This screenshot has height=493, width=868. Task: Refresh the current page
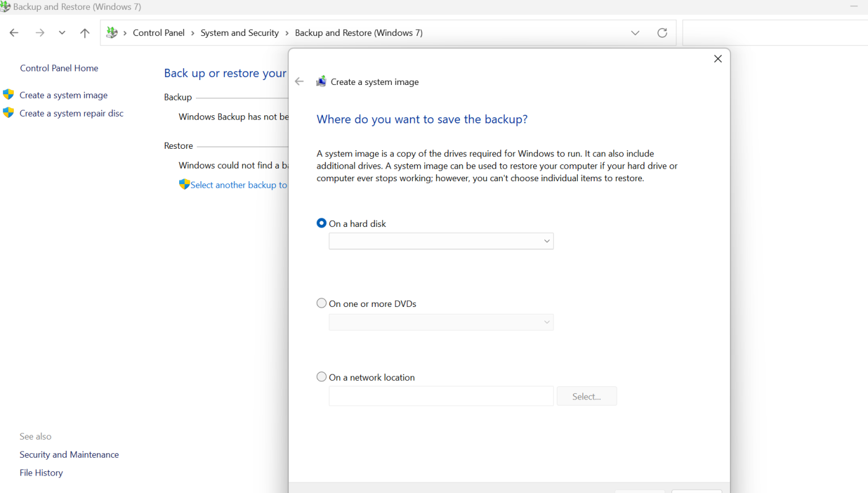pyautogui.click(x=662, y=32)
